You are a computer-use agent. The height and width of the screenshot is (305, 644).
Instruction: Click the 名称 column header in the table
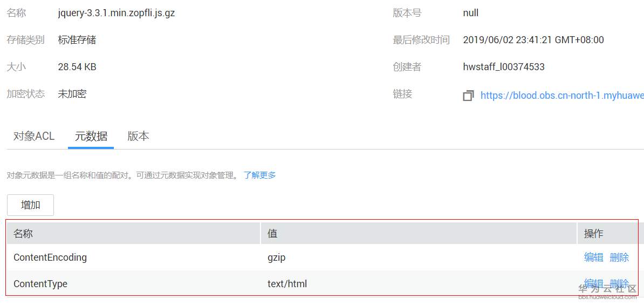coord(23,233)
